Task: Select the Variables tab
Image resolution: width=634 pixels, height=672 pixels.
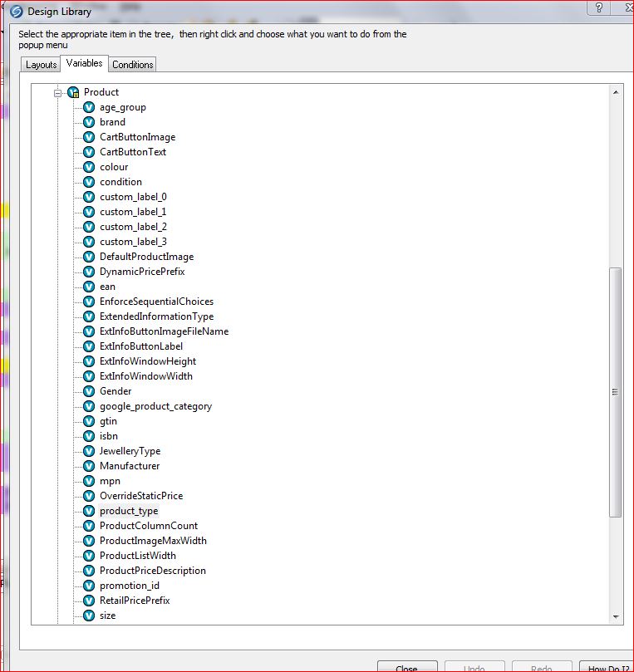Action: click(x=85, y=63)
